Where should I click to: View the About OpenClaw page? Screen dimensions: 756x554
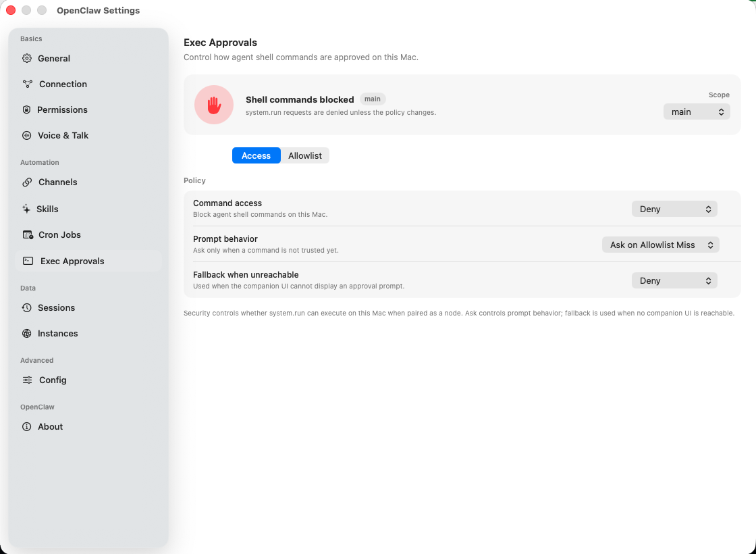click(x=88, y=426)
